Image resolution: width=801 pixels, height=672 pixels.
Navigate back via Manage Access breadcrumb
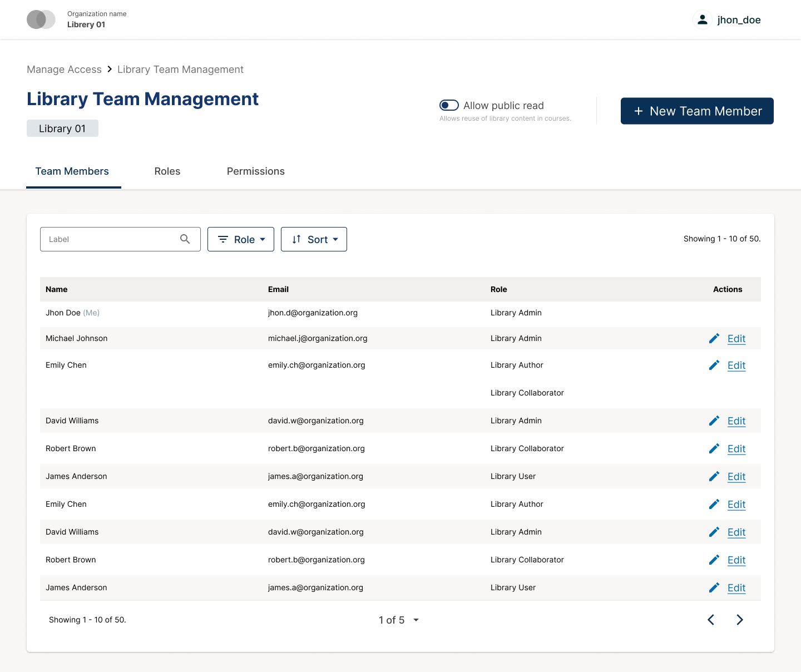click(x=64, y=69)
